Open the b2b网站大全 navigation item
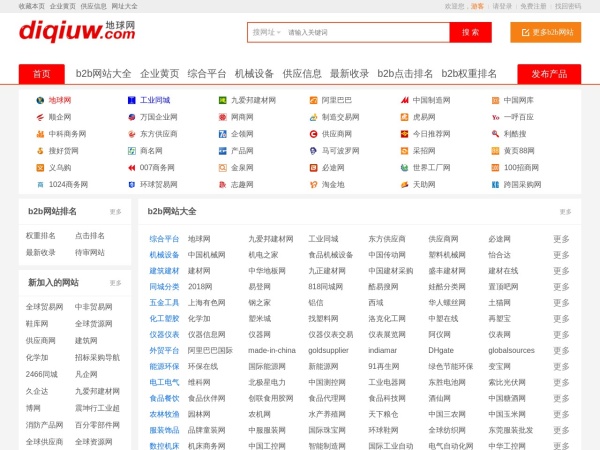The image size is (600, 450). [x=103, y=74]
